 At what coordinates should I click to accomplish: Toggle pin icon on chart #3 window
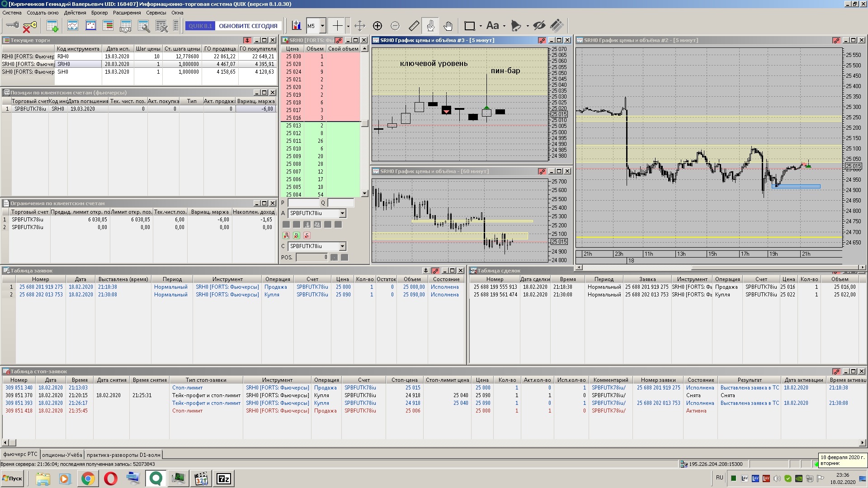click(x=542, y=40)
